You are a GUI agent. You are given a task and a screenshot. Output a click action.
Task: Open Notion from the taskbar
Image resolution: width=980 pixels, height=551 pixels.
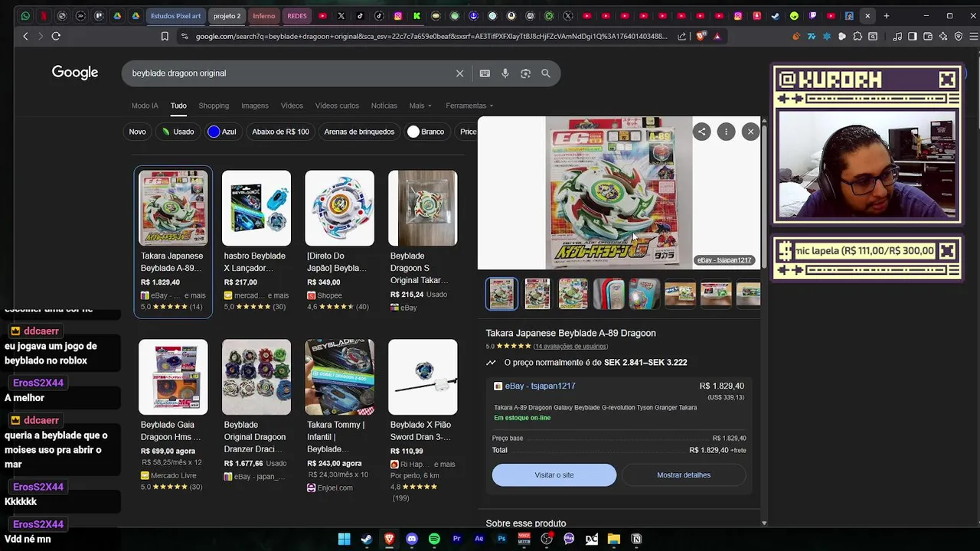coord(636,539)
